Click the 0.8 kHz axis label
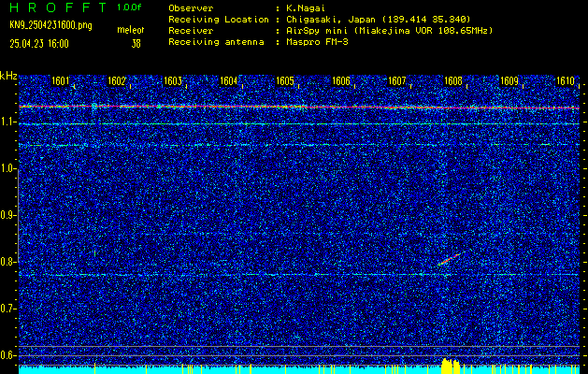The height and width of the screenshot is (374, 588). [x=7, y=262]
